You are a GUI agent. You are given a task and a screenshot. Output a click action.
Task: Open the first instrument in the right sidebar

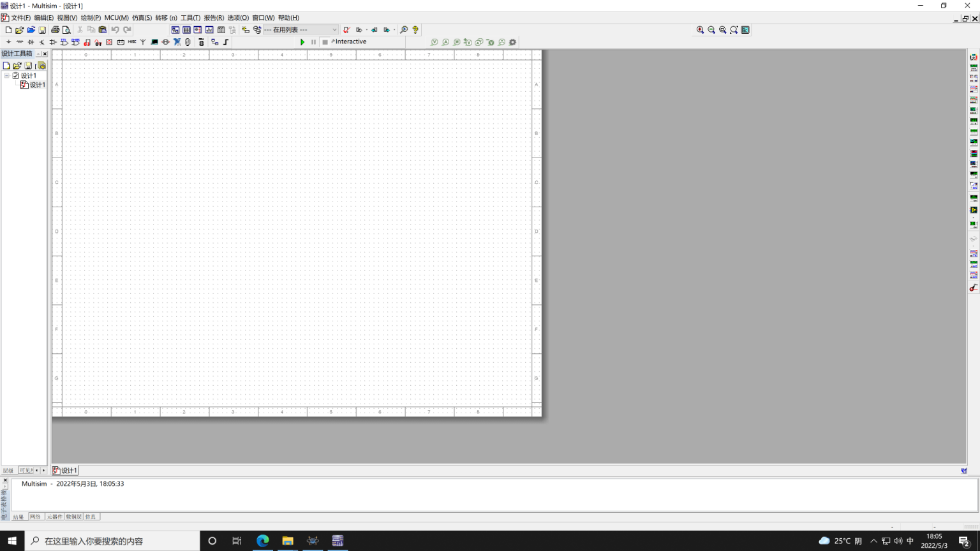pos(974,57)
